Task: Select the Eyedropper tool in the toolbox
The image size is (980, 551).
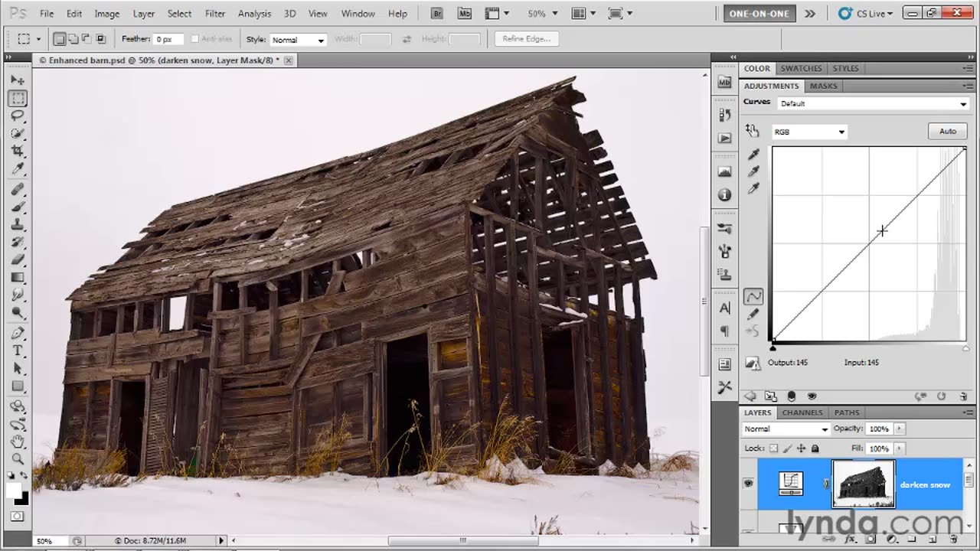Action: click(18, 169)
